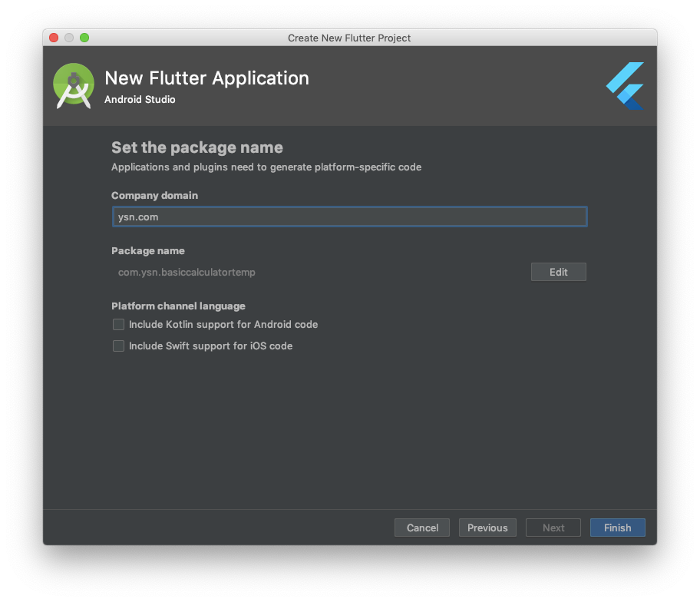This screenshot has height=602, width=700.
Task: Click the 'Set the package name' heading
Action: tap(196, 147)
